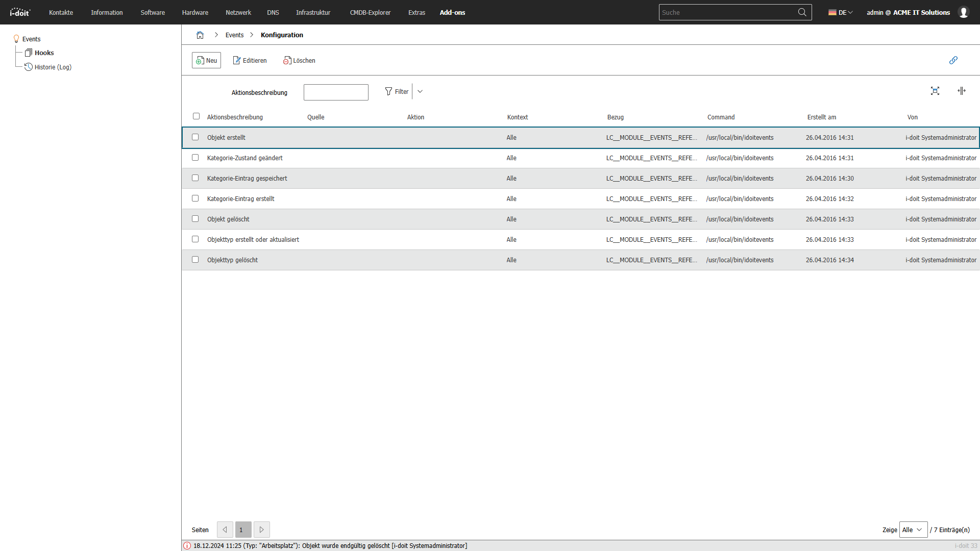Start a search using the magnifier icon

pos(802,12)
